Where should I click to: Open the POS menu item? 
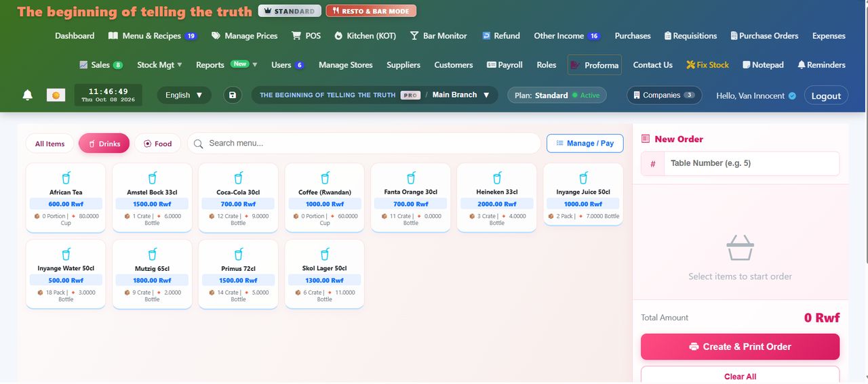306,36
